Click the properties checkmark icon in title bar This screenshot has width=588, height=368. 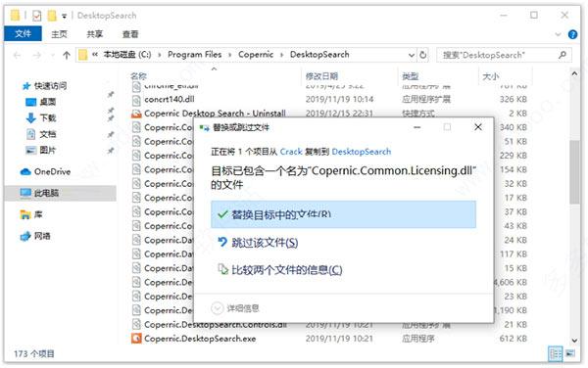tap(37, 16)
